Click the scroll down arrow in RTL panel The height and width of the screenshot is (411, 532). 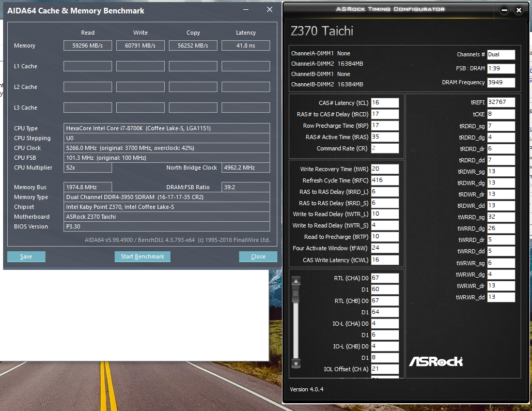click(296, 364)
